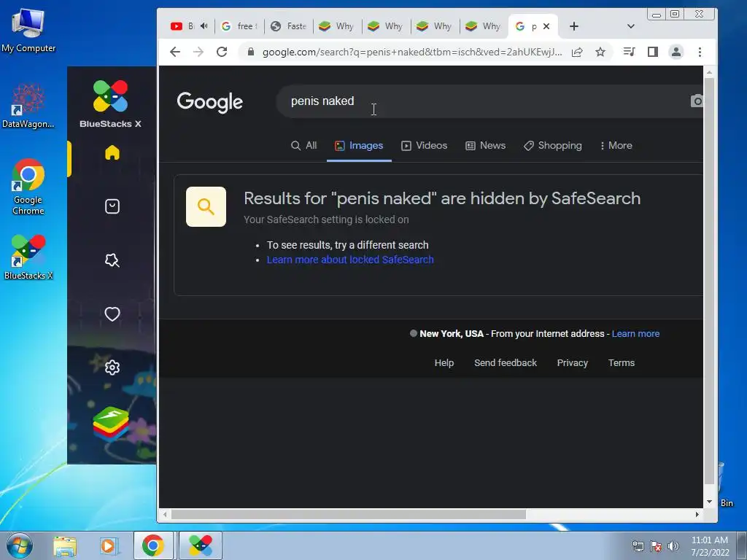The height and width of the screenshot is (560, 747).
Task: Mute the YouTube tab's speaker icon
Action: (x=204, y=26)
